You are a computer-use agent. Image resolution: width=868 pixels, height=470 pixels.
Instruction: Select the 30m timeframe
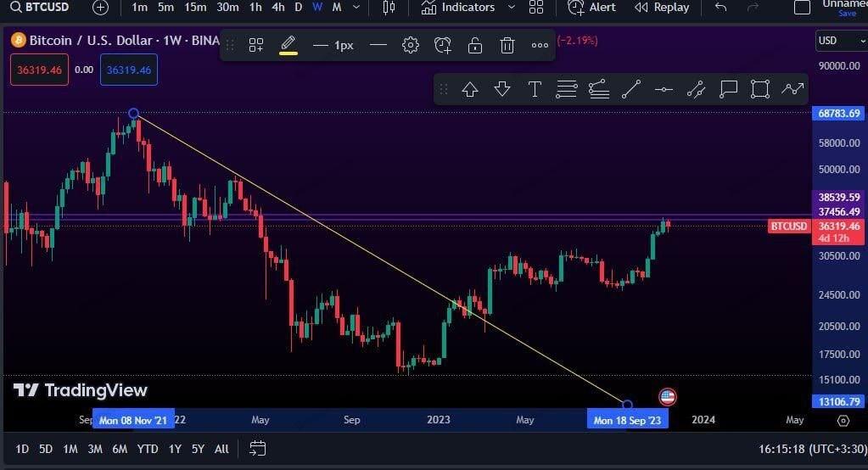[227, 7]
